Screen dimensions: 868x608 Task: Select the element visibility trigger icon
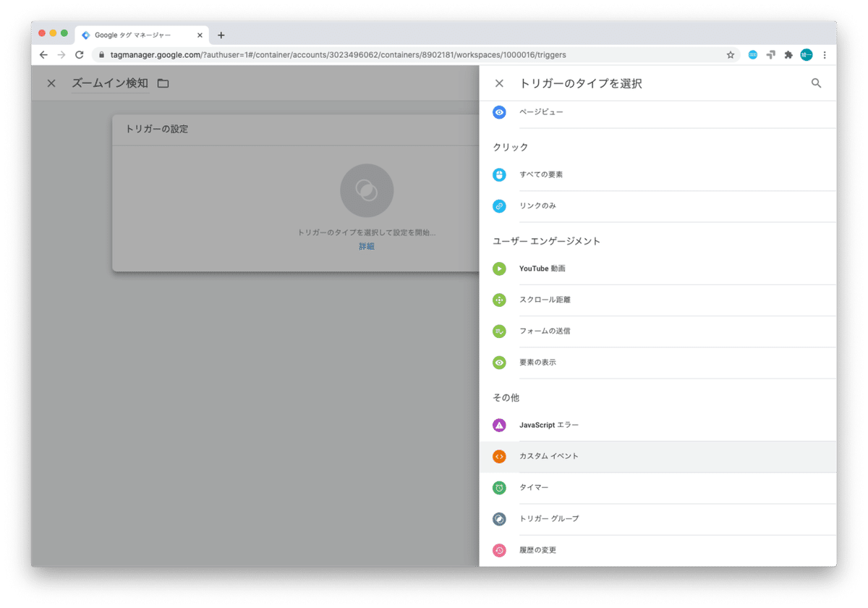point(499,363)
